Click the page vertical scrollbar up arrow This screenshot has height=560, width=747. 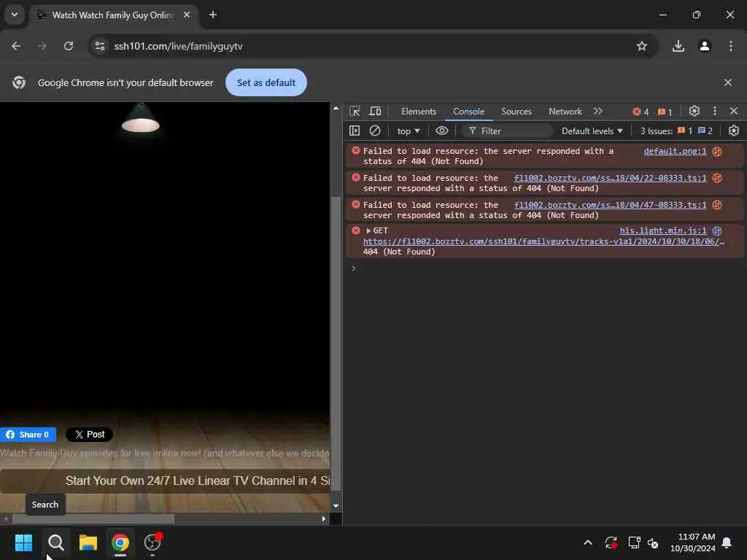pyautogui.click(x=336, y=109)
